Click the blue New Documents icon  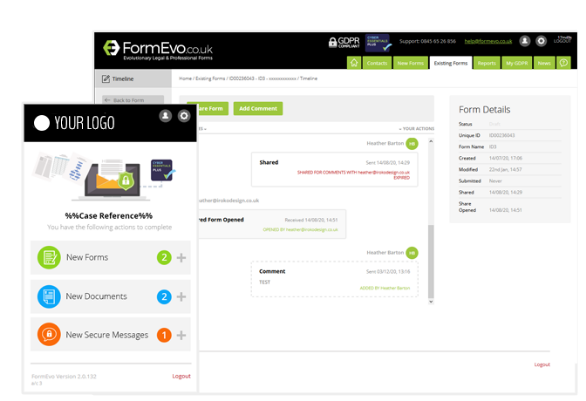point(49,296)
